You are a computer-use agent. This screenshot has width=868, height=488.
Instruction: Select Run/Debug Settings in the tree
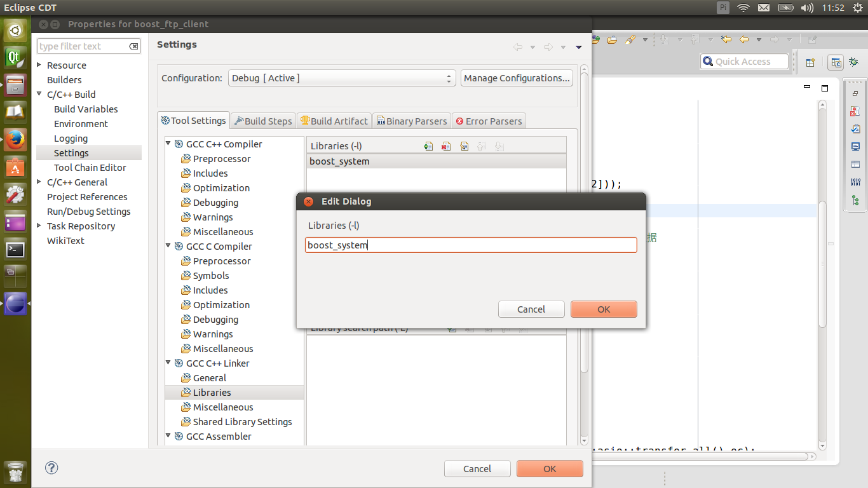89,212
